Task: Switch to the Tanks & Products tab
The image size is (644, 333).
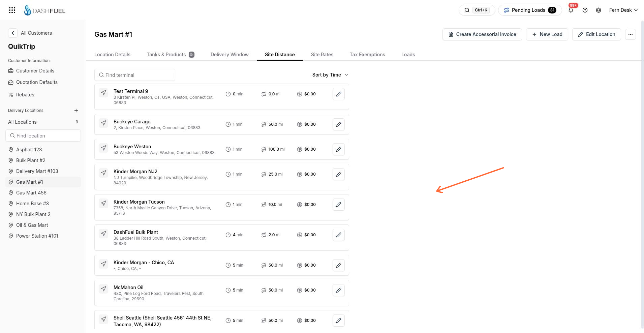Action: click(x=171, y=55)
